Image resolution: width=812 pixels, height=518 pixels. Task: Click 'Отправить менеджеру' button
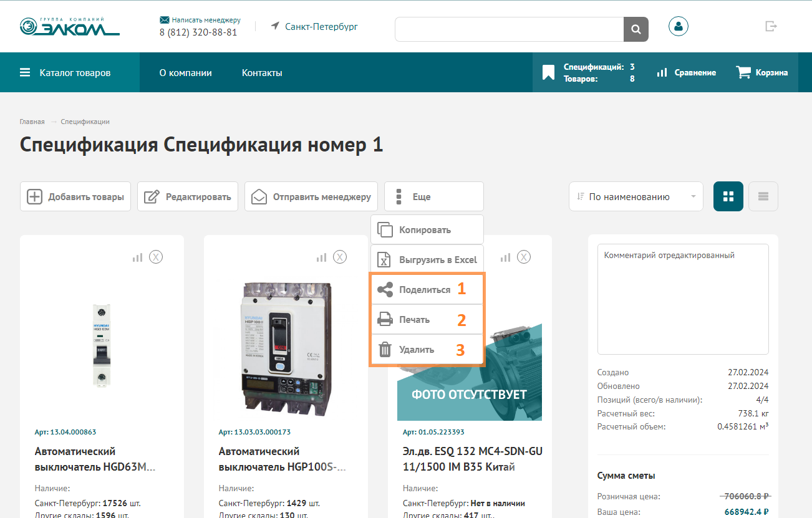click(311, 196)
